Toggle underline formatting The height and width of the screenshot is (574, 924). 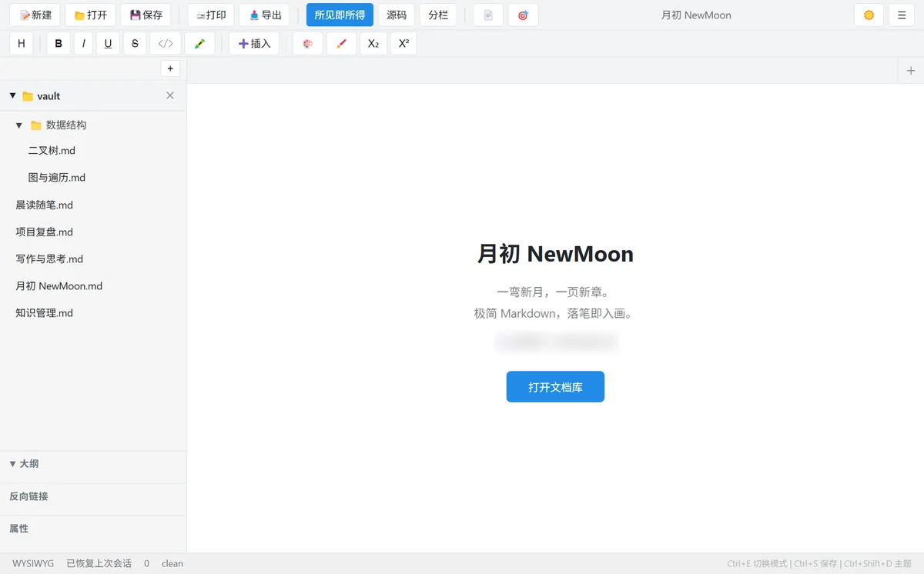[x=108, y=43]
